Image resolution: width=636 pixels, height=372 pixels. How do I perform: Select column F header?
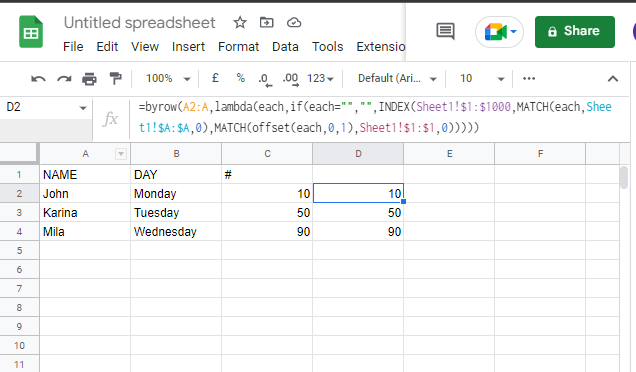click(540, 154)
